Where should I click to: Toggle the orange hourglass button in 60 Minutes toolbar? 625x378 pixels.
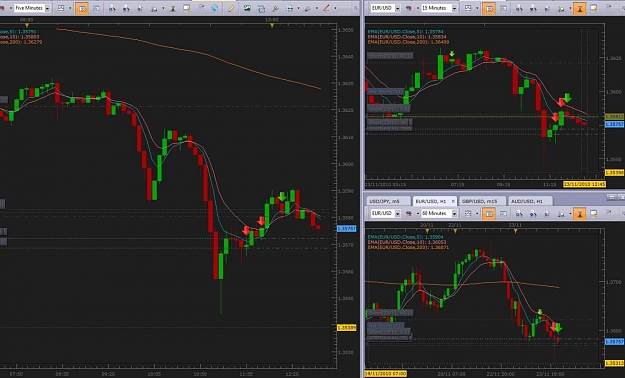[580, 214]
